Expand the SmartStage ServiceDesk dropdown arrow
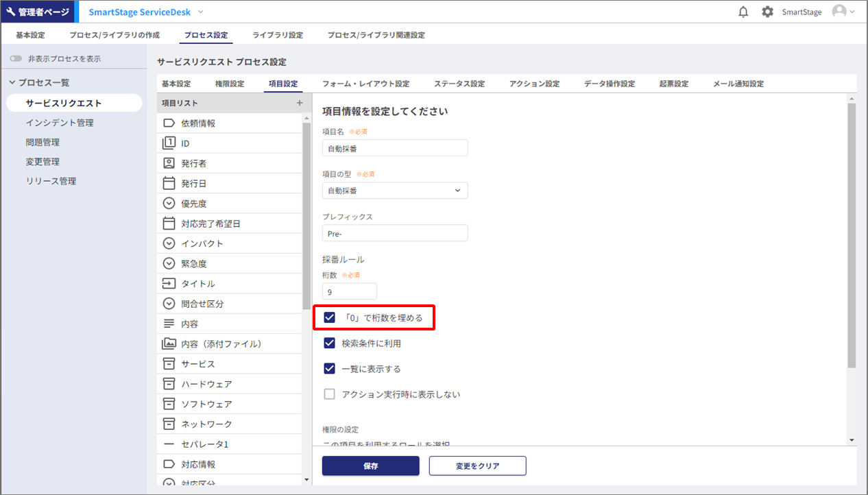 (x=201, y=12)
